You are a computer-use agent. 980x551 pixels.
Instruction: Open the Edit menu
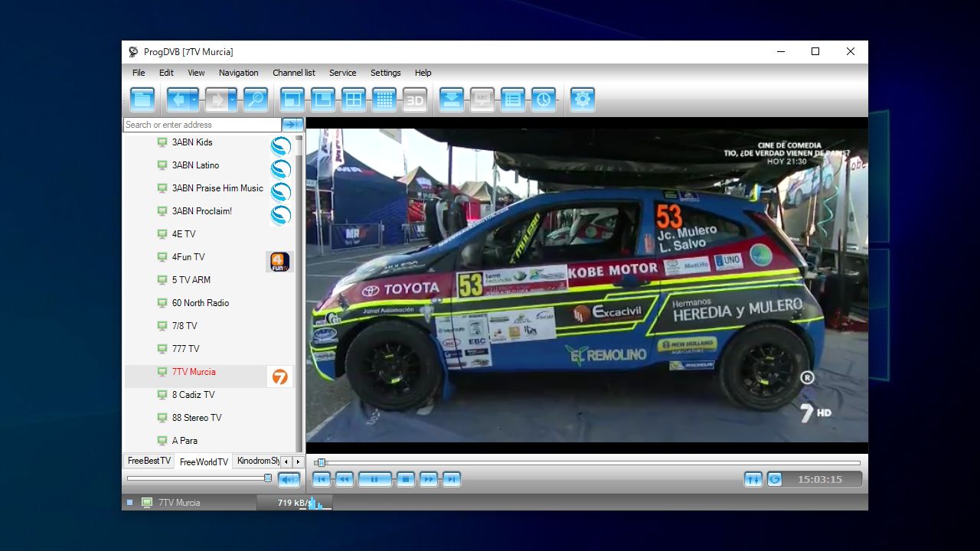coord(166,73)
